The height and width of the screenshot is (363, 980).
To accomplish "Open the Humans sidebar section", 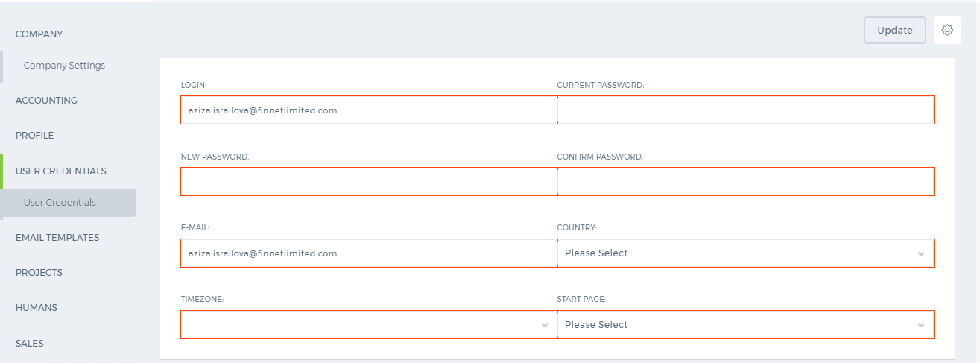I will (x=37, y=307).
